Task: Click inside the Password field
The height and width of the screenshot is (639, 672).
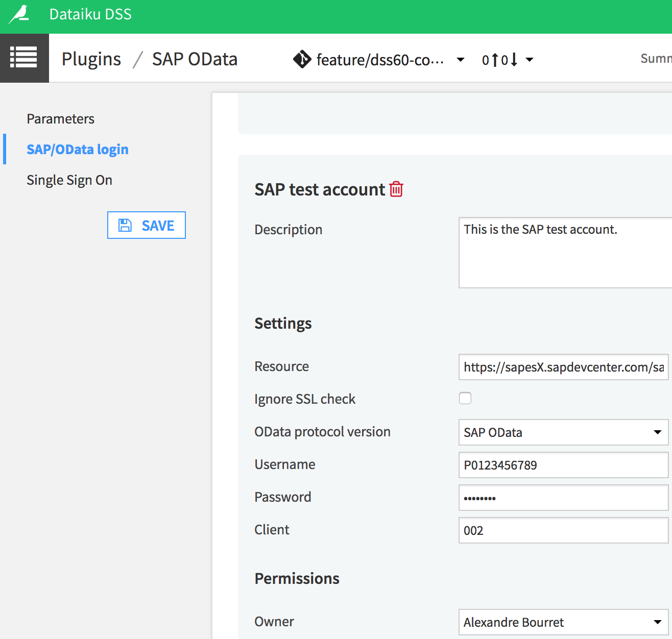Action: (563, 498)
